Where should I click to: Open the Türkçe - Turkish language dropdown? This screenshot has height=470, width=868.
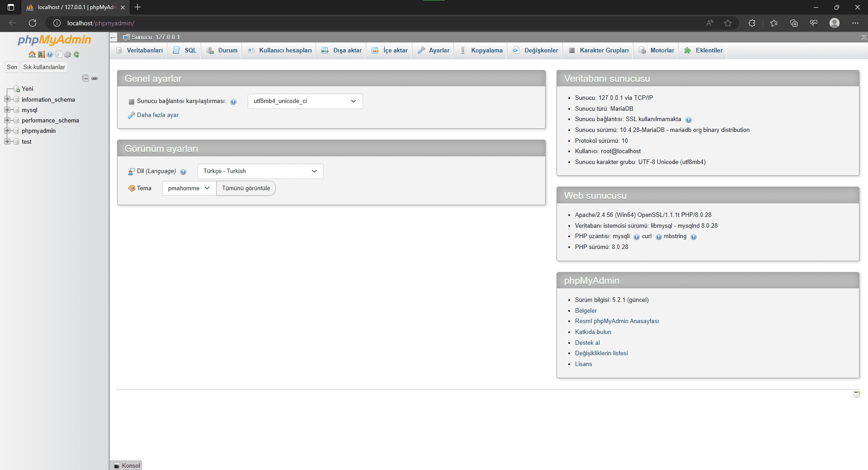click(x=260, y=171)
